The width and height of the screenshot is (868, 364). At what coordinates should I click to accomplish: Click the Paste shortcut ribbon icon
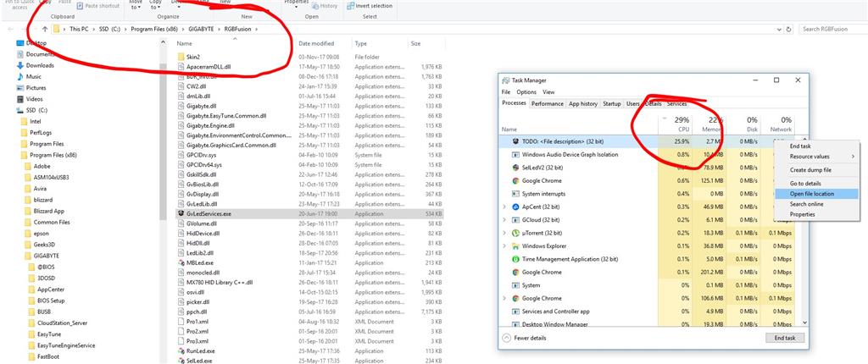point(81,6)
